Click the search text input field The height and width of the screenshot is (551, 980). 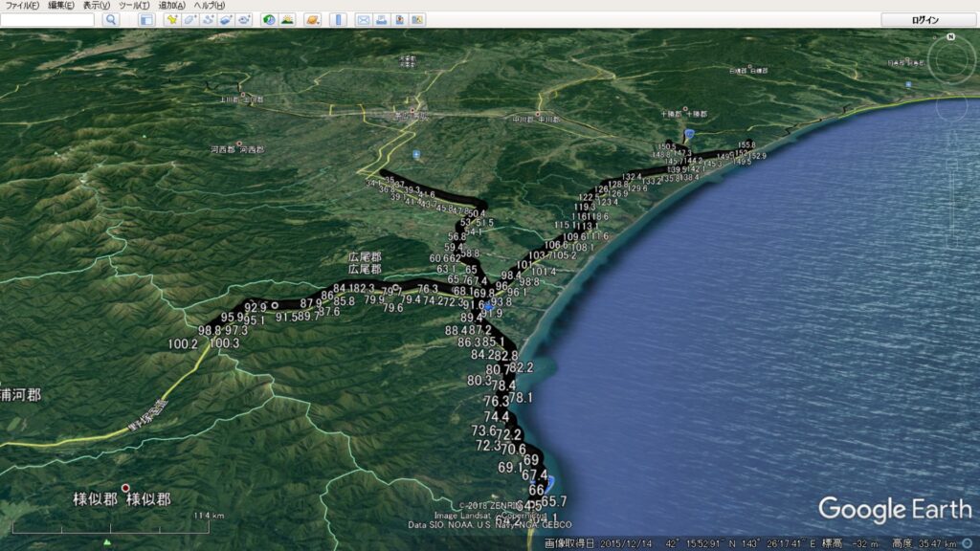point(48,20)
